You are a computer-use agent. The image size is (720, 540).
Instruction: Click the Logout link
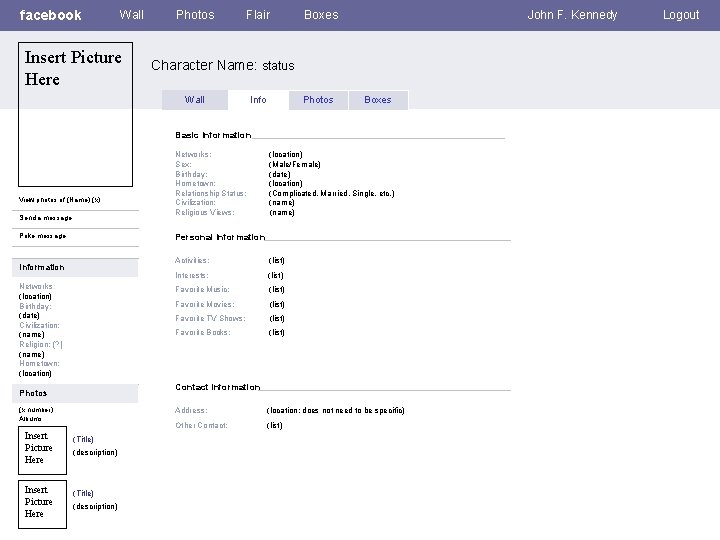tap(681, 15)
